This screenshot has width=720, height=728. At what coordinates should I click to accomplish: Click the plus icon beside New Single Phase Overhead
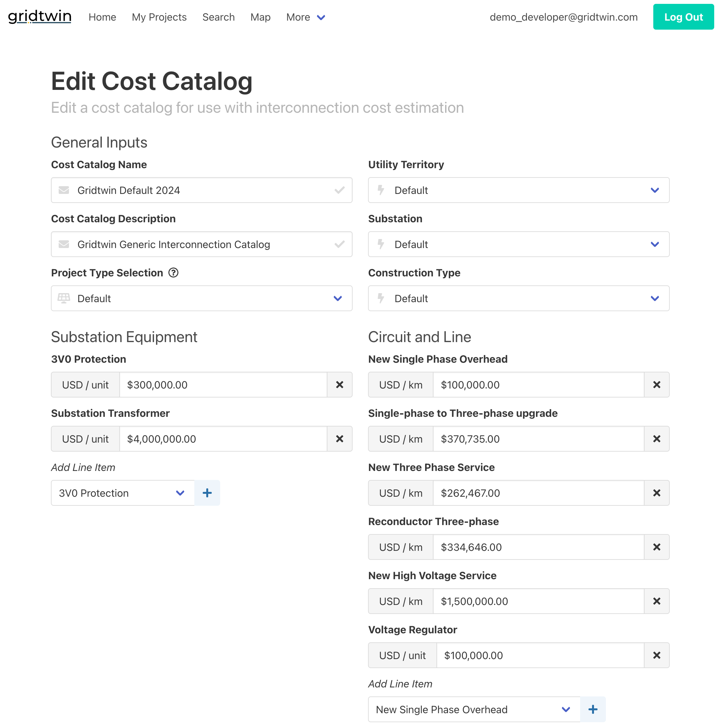(x=592, y=709)
